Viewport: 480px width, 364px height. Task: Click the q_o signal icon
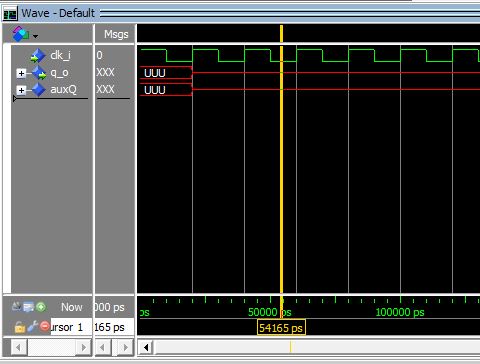pos(39,73)
